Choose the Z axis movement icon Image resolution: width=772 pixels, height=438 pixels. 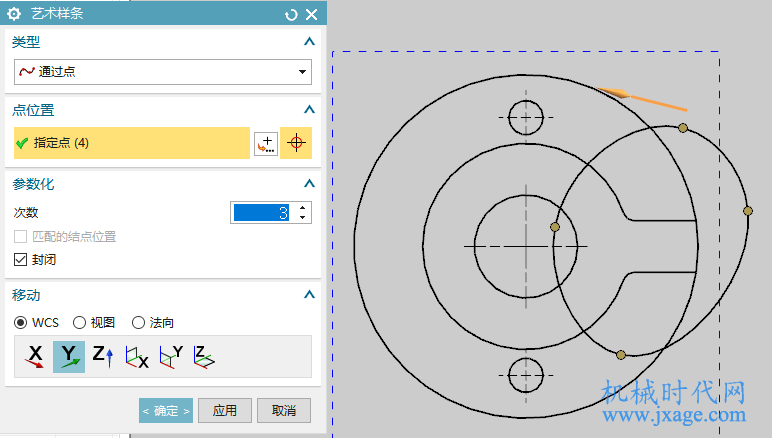(103, 357)
